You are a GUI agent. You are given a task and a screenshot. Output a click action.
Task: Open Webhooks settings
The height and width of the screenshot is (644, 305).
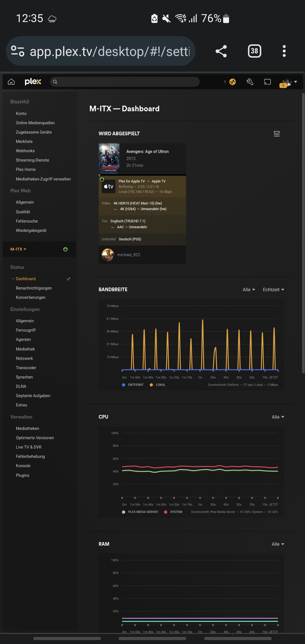click(x=25, y=151)
